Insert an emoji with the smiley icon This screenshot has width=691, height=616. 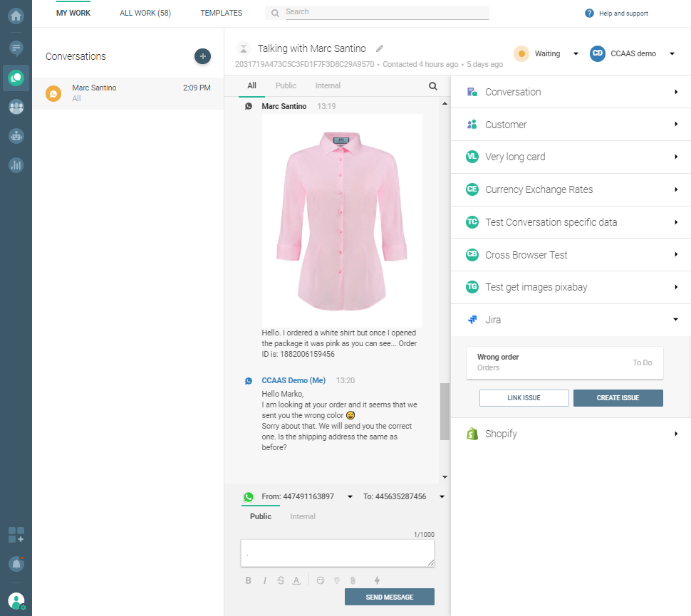[x=321, y=580]
